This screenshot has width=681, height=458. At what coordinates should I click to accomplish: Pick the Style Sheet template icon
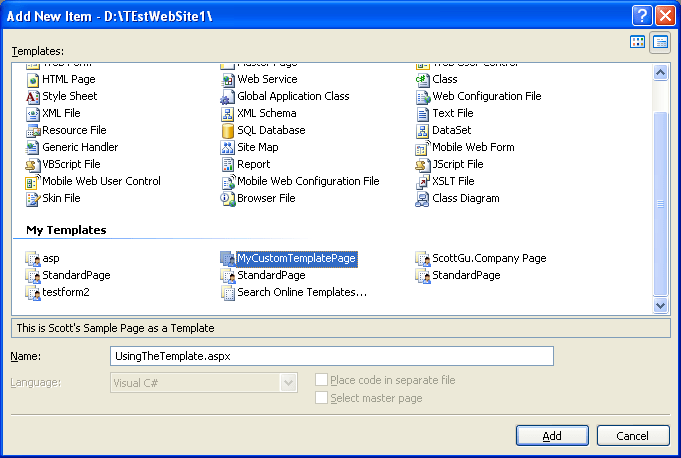coord(33,97)
